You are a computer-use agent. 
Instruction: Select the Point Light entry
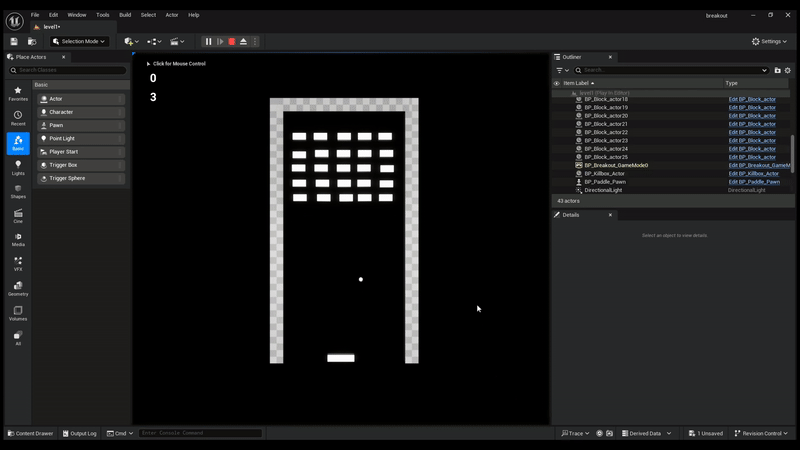[81, 139]
